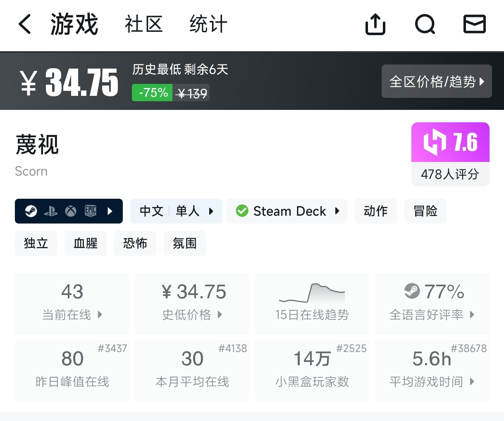Image resolution: width=504 pixels, height=421 pixels.
Task: Select the 恐怖 tag
Action: 135,243
